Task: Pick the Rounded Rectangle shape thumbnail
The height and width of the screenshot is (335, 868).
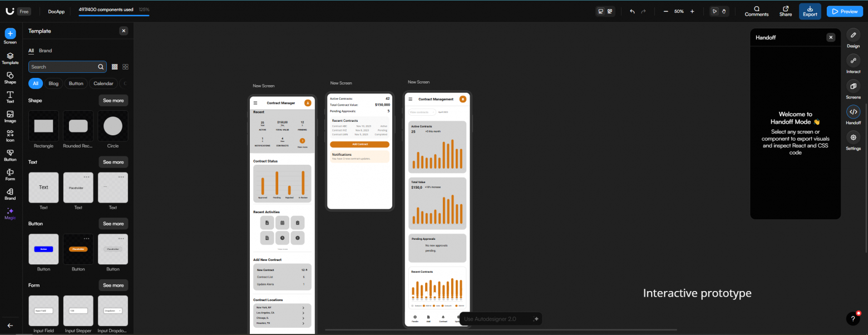Action: point(78,126)
